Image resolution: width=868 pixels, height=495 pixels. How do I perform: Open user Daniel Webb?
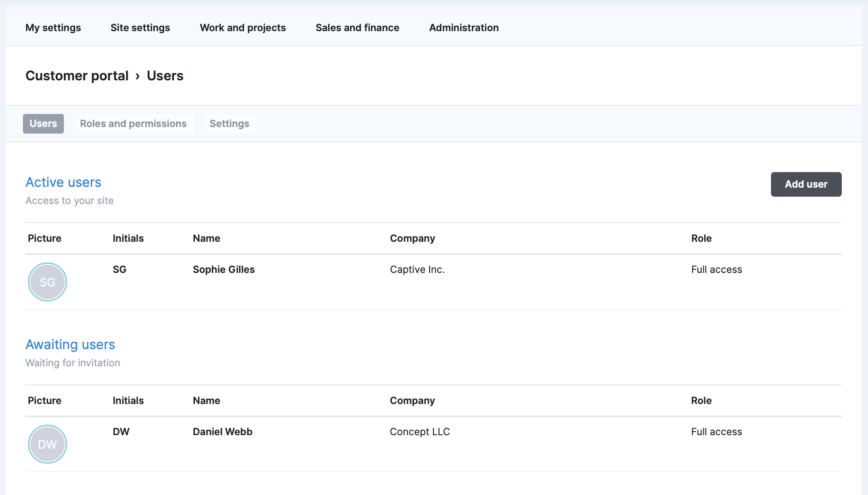(222, 431)
